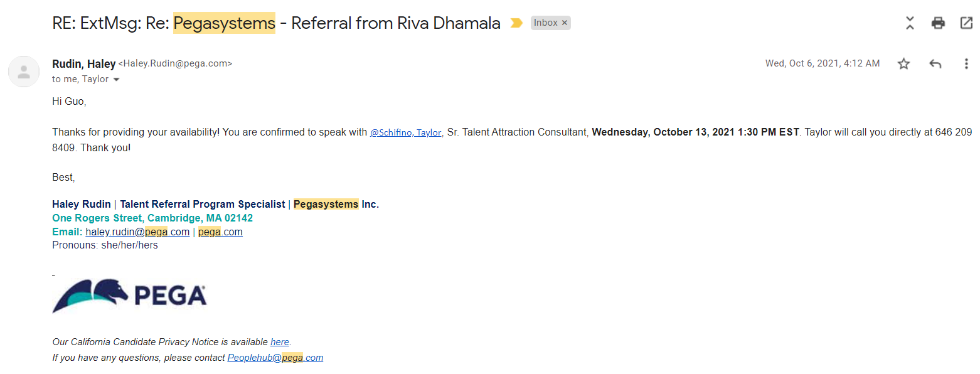Viewport: 980px width, 374px height.
Task: Open the @Schifino, Taylor mention link
Action: 407,133
